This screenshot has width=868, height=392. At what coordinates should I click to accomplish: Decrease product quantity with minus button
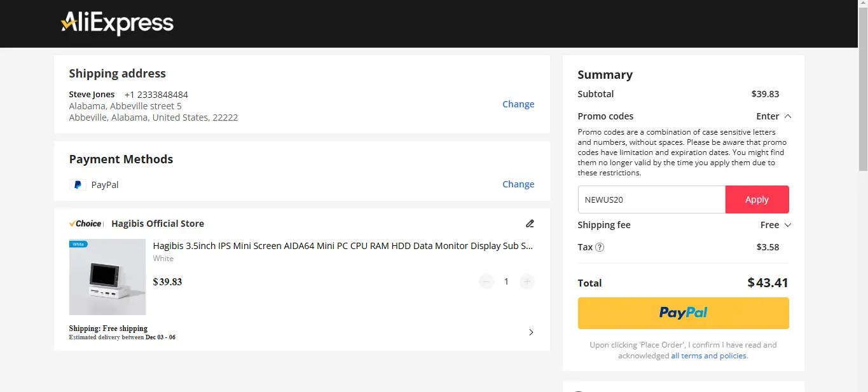coord(486,281)
